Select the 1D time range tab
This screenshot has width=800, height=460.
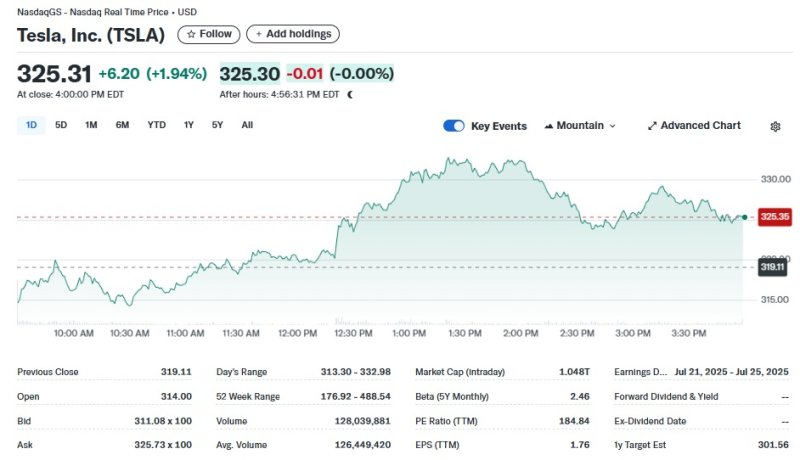click(x=31, y=125)
